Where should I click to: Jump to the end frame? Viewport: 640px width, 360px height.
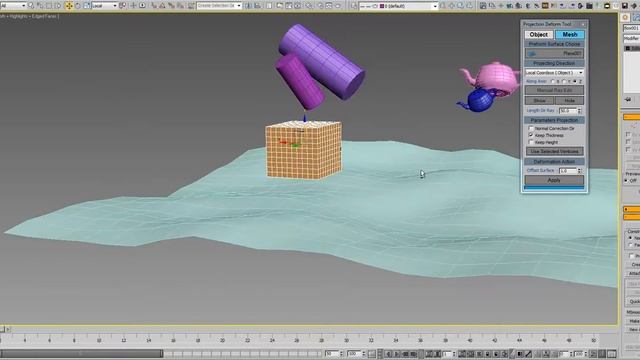click(x=413, y=354)
